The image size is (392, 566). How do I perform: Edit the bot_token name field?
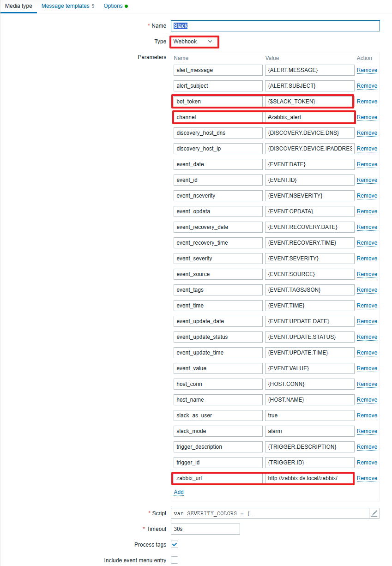pos(218,102)
